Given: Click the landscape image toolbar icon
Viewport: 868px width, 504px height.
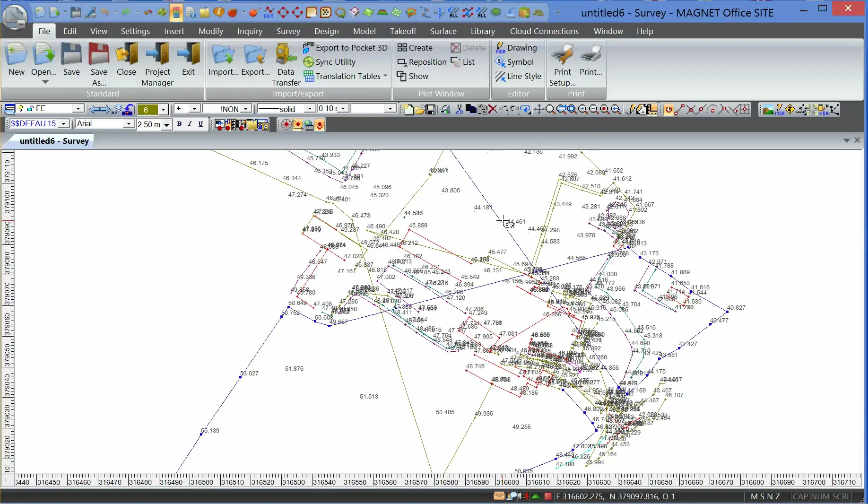Looking at the screenshot, I should (768, 110).
